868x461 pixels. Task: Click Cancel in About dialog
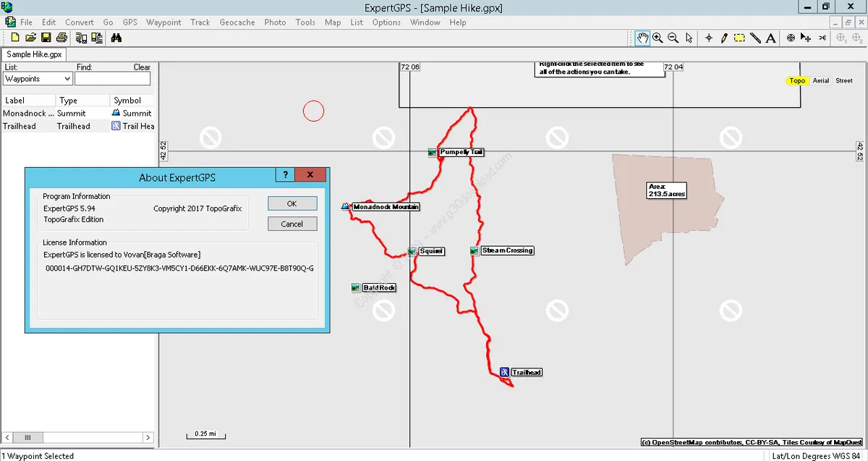point(292,224)
